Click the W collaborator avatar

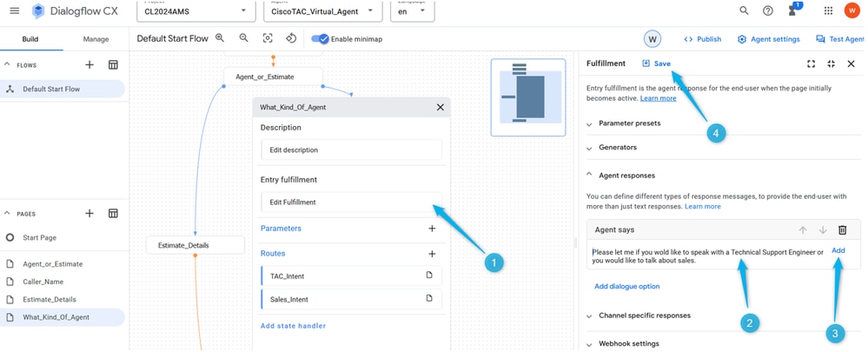(653, 39)
